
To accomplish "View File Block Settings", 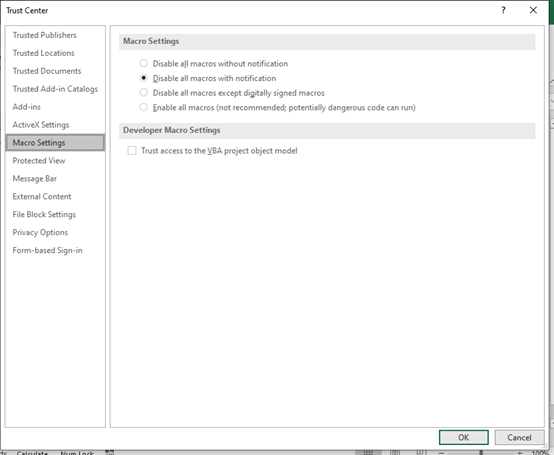I will coord(44,214).
